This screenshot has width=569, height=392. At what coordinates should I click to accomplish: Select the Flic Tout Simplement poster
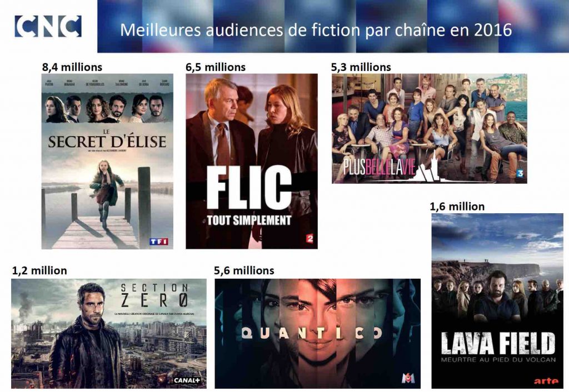point(252,162)
